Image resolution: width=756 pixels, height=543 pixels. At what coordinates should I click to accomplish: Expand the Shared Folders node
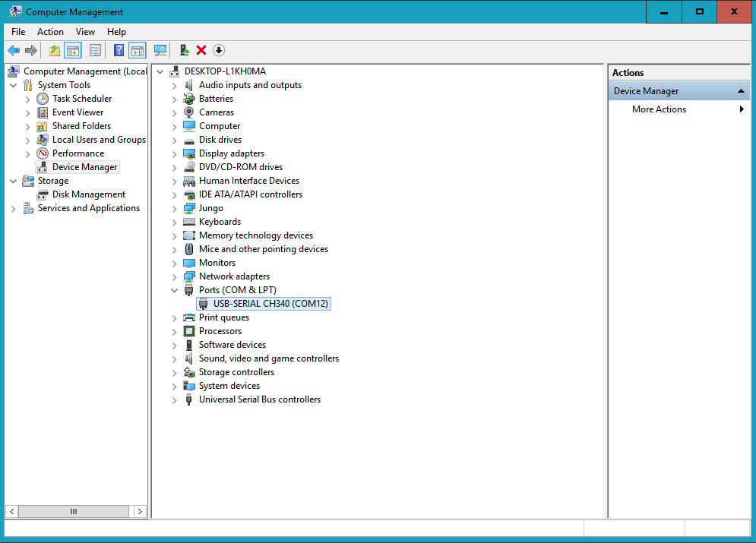click(28, 127)
